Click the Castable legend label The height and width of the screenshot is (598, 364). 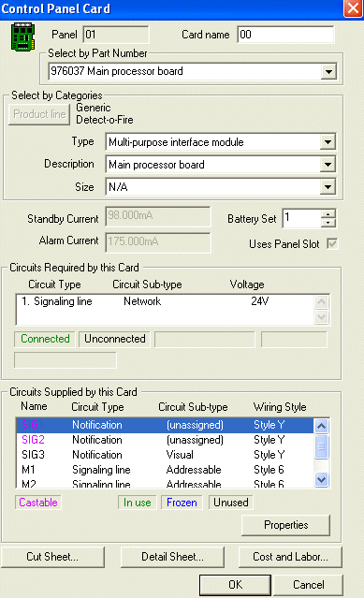(38, 503)
